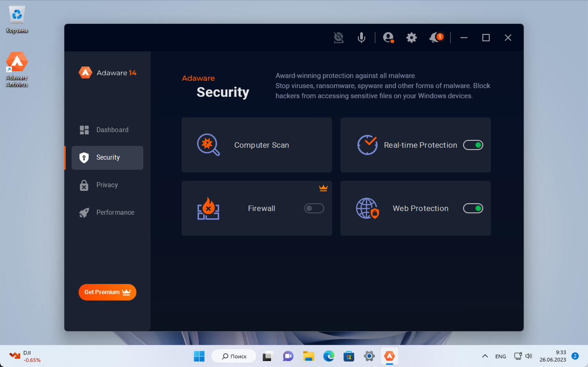Click the Web Protection label
The height and width of the screenshot is (367, 588).
[421, 208]
